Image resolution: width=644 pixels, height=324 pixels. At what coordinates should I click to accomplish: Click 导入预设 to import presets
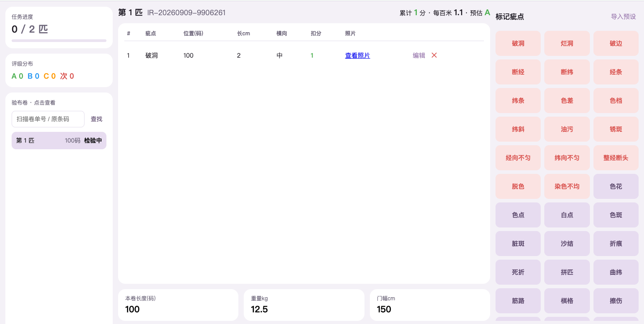[x=623, y=17]
